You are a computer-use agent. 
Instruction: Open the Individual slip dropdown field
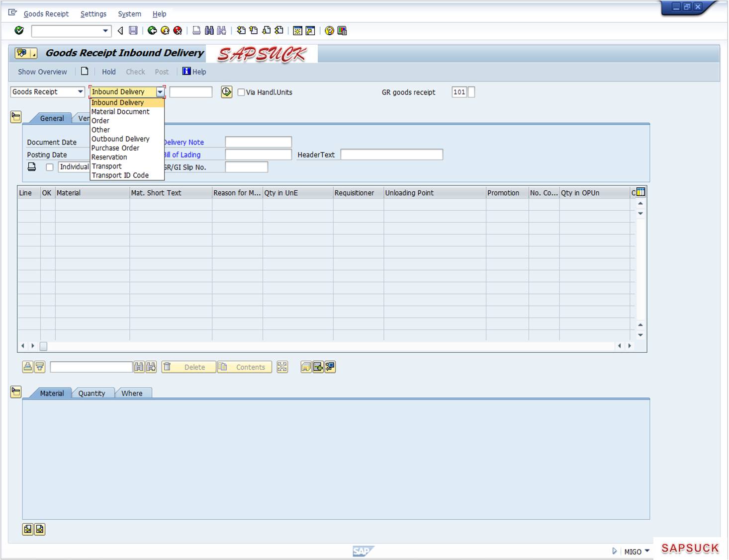coord(74,167)
